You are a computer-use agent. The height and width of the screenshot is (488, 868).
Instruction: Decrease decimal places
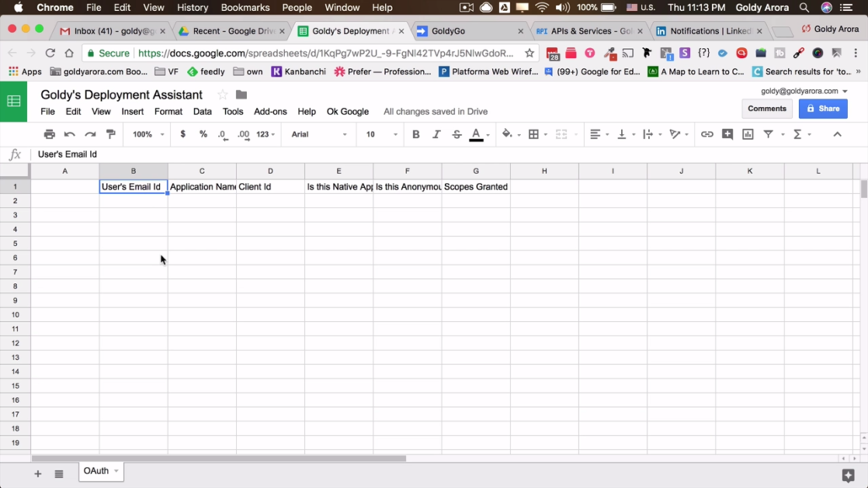(x=222, y=134)
